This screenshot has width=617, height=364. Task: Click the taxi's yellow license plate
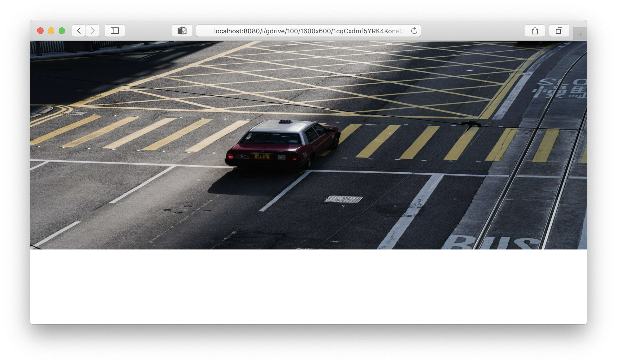pyautogui.click(x=262, y=156)
